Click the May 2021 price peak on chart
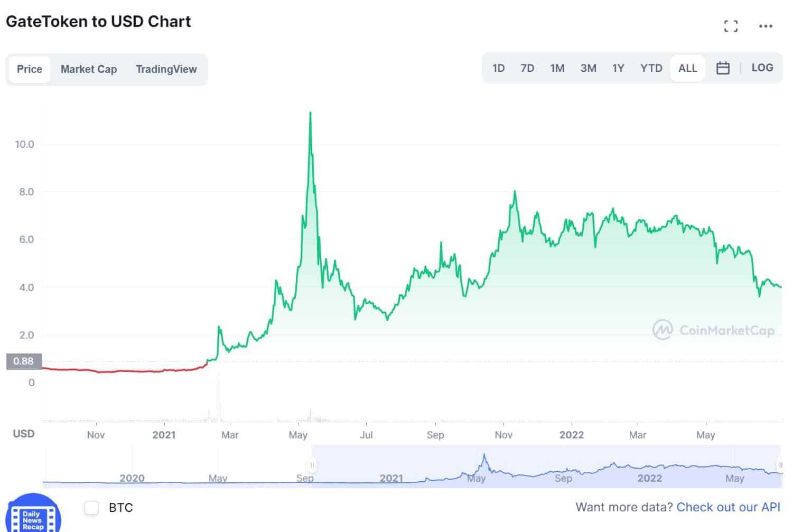Screen dimensions: 802x532 310,113
